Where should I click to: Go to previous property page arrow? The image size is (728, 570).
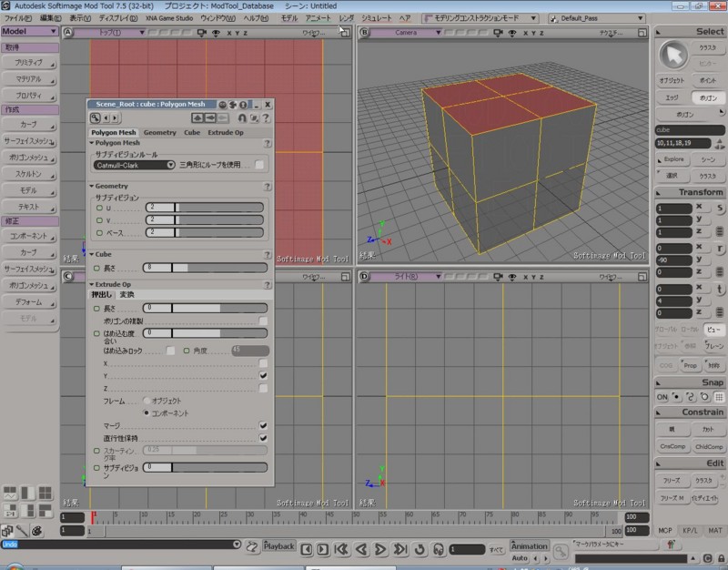[x=106, y=118]
